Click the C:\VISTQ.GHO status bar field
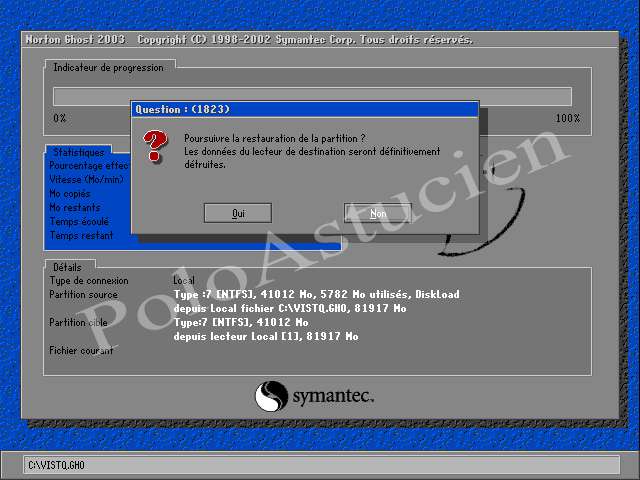640x480 pixels. pyautogui.click(x=322, y=465)
